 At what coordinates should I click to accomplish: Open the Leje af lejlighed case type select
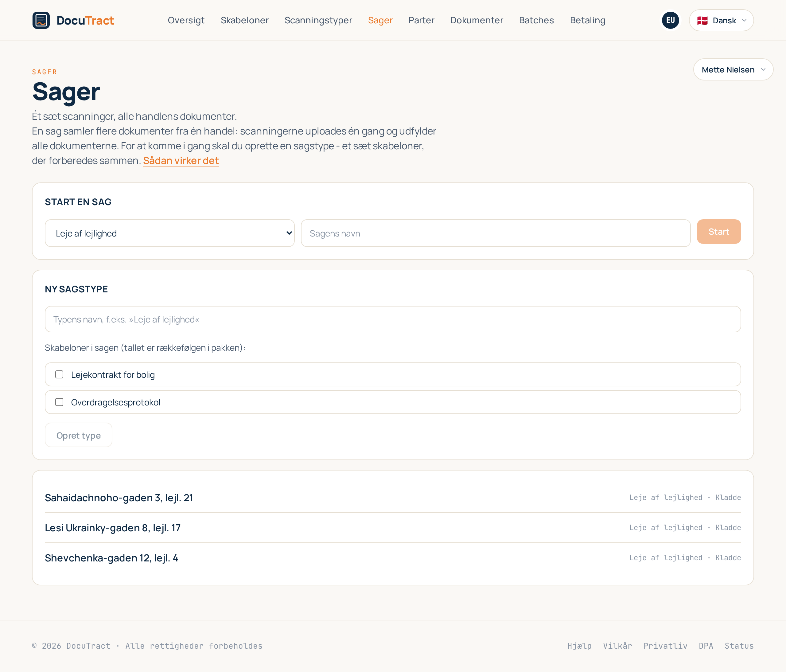tap(169, 233)
